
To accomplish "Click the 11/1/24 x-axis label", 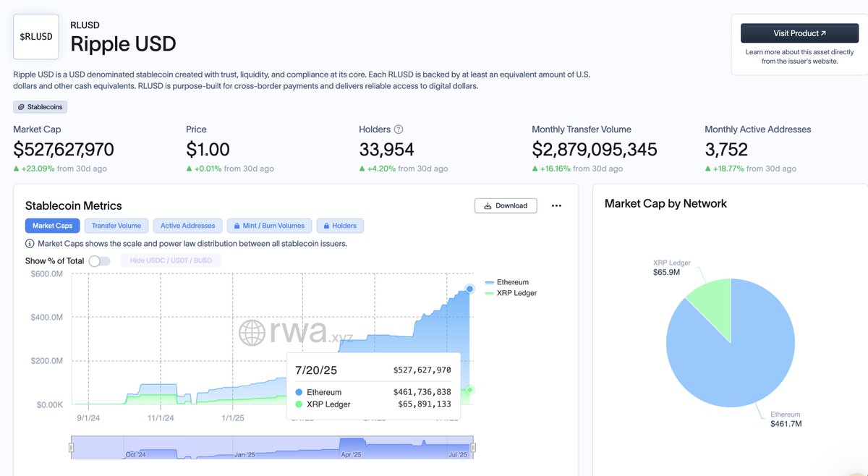I will (x=161, y=417).
